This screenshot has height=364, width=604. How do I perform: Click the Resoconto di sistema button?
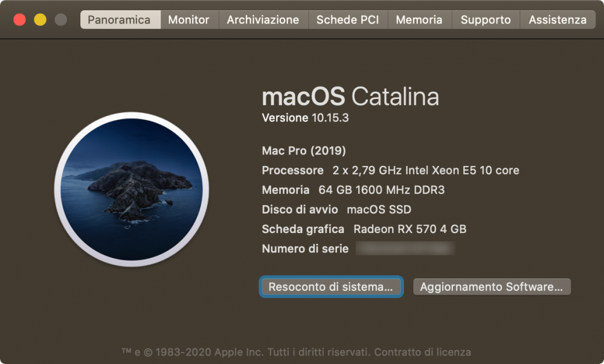point(331,287)
